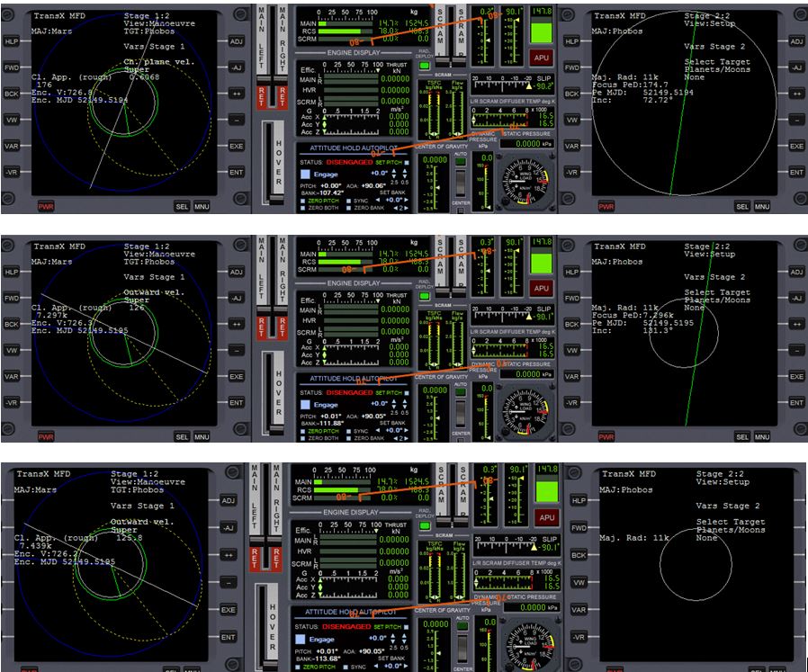The image size is (808, 672).
Task: Tick Engage in autopilot showing BANK -107.42°
Action: click(x=305, y=175)
